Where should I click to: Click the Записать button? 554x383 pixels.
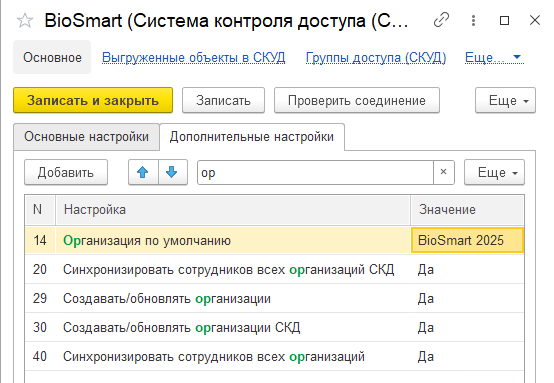click(223, 100)
